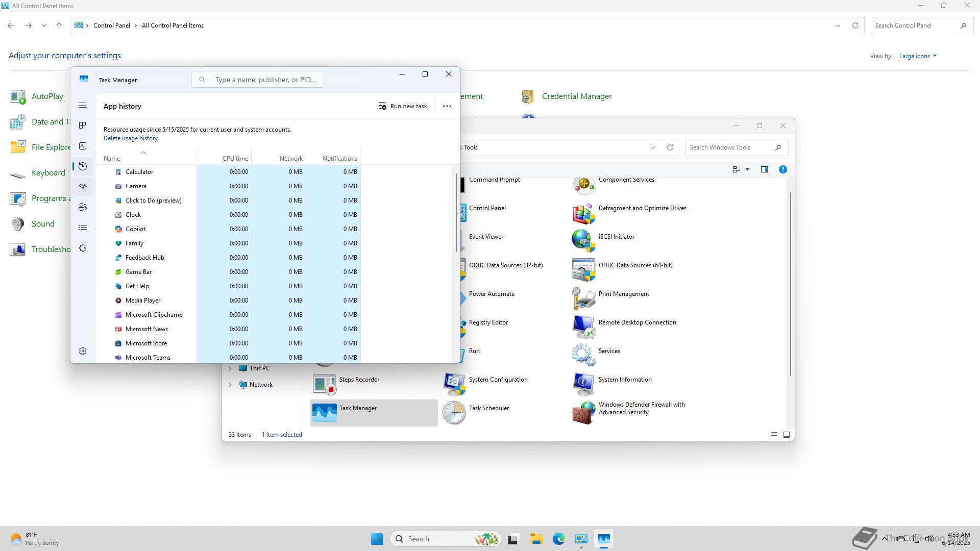Image resolution: width=980 pixels, height=551 pixels.
Task: Open Details page sidebar icon
Action: click(83, 228)
